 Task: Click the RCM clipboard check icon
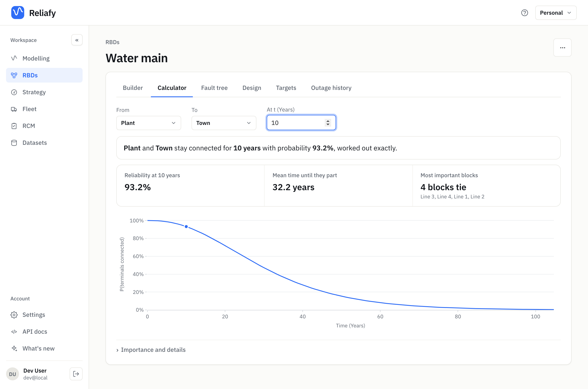14,126
